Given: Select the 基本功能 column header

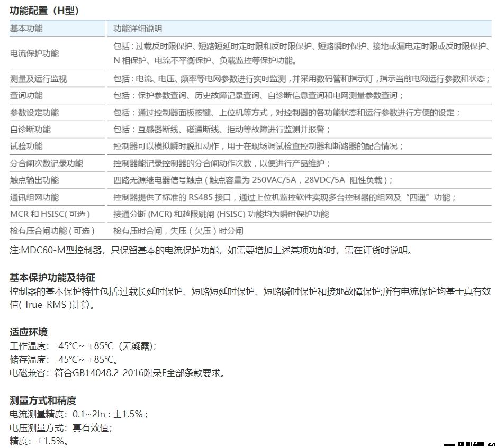Looking at the screenshot, I should coord(26,28).
